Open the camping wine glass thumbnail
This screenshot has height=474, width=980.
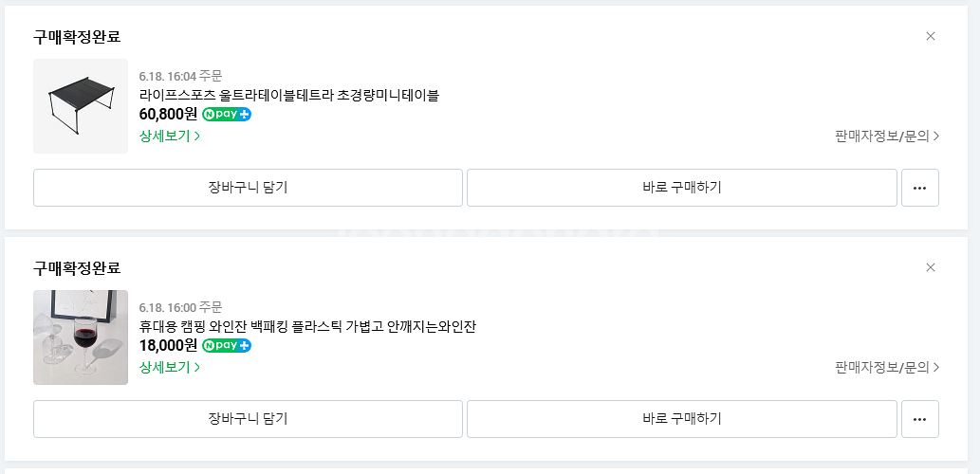click(x=81, y=337)
